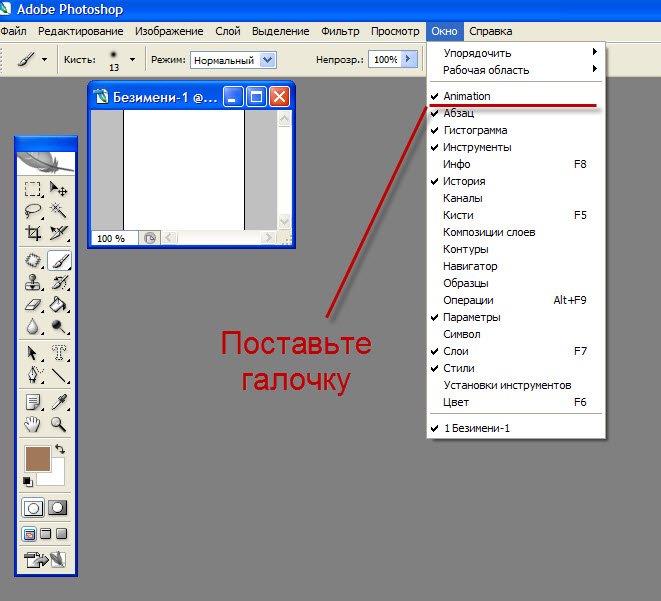The image size is (661, 601).
Task: Expand the Упорядочить submenu
Action: (516, 53)
